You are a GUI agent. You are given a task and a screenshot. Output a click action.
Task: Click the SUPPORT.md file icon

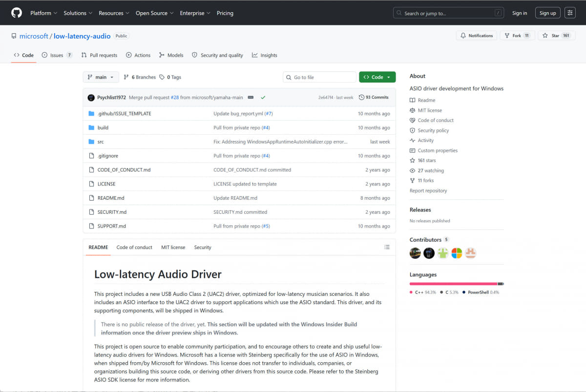pyautogui.click(x=91, y=226)
